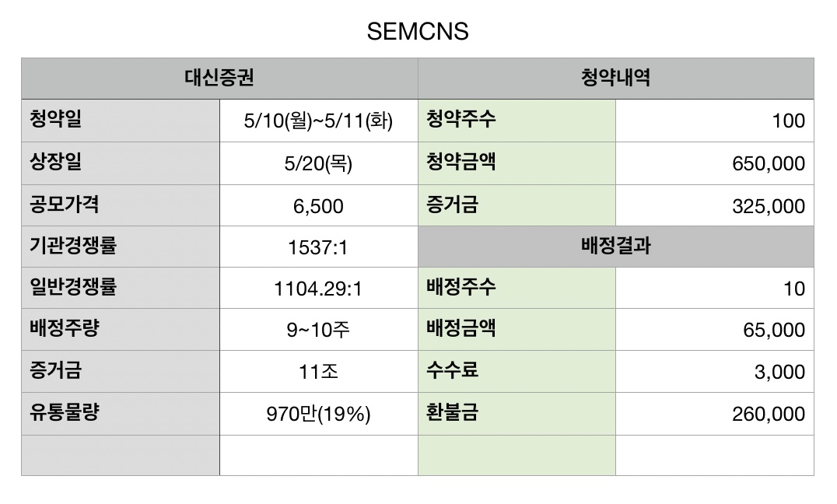Click the 증거금 value 11조
The height and width of the screenshot is (504, 837).
pos(319,371)
